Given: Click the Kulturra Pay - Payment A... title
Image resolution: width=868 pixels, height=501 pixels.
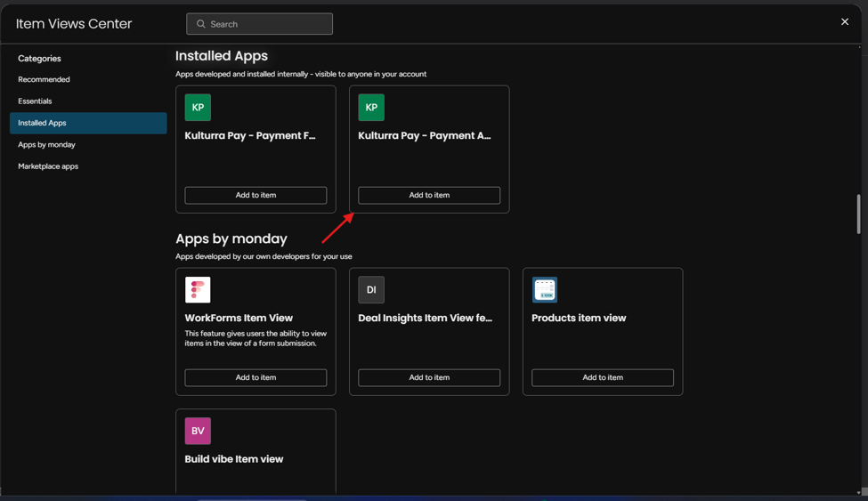Looking at the screenshot, I should [x=425, y=135].
